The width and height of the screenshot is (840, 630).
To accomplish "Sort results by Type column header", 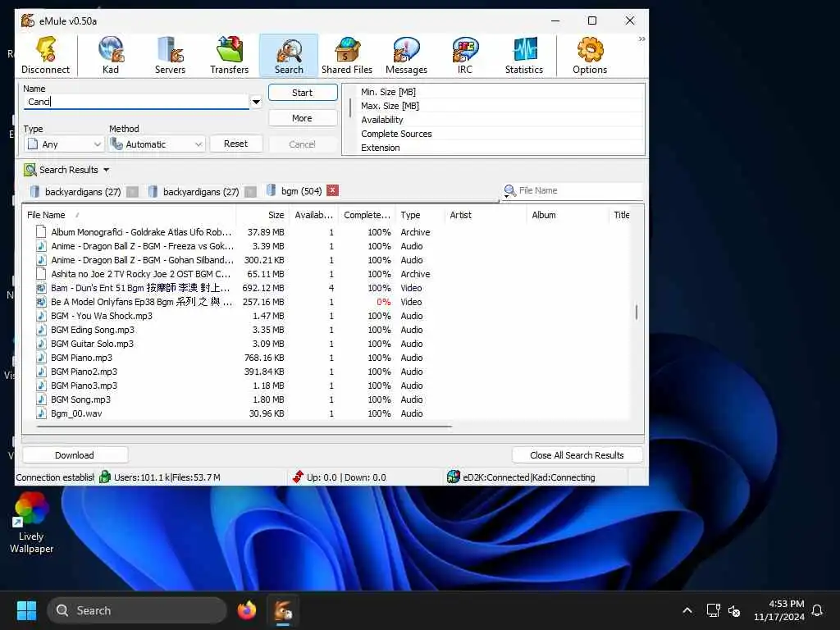I will (x=420, y=215).
